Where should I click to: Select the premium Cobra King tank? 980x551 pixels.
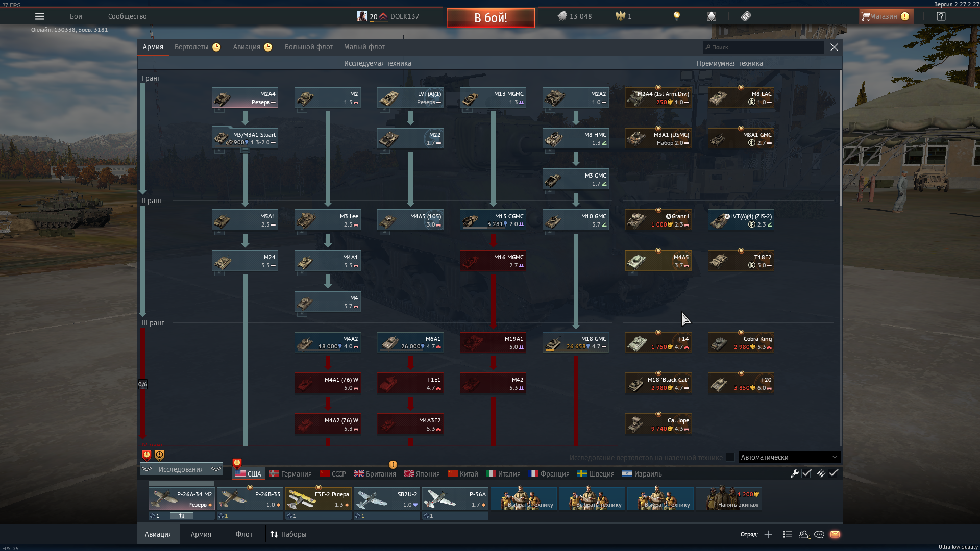(741, 342)
